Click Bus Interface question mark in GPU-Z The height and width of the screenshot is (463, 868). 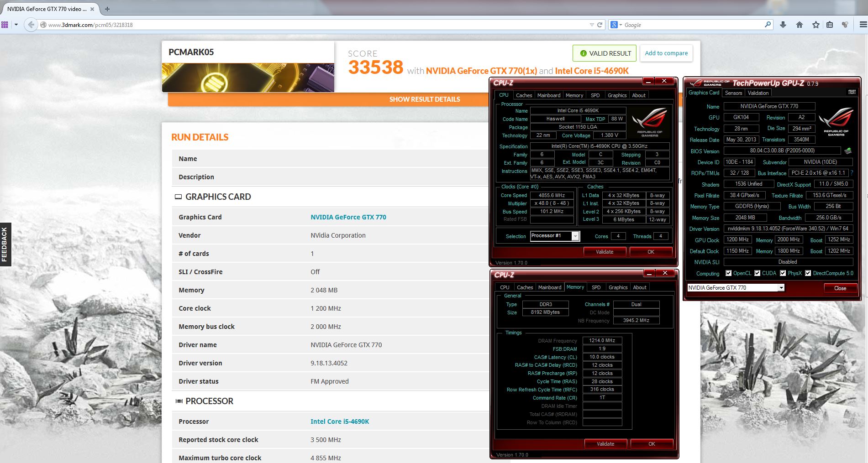(852, 173)
